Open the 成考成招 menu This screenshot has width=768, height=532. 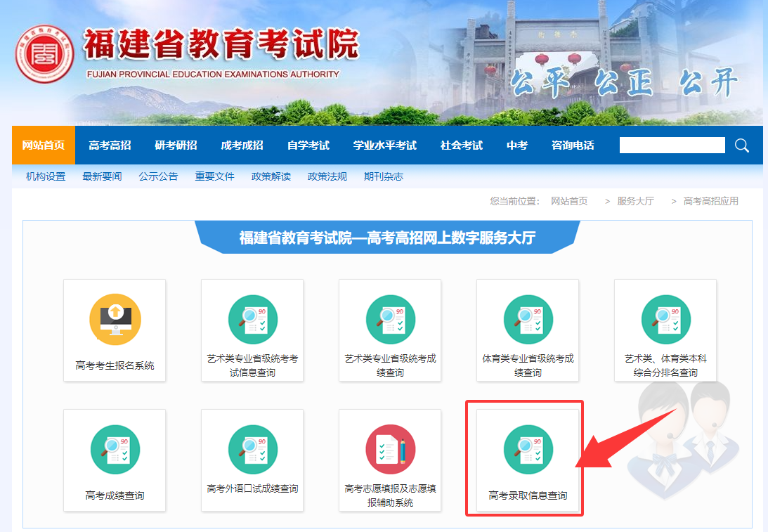click(242, 145)
